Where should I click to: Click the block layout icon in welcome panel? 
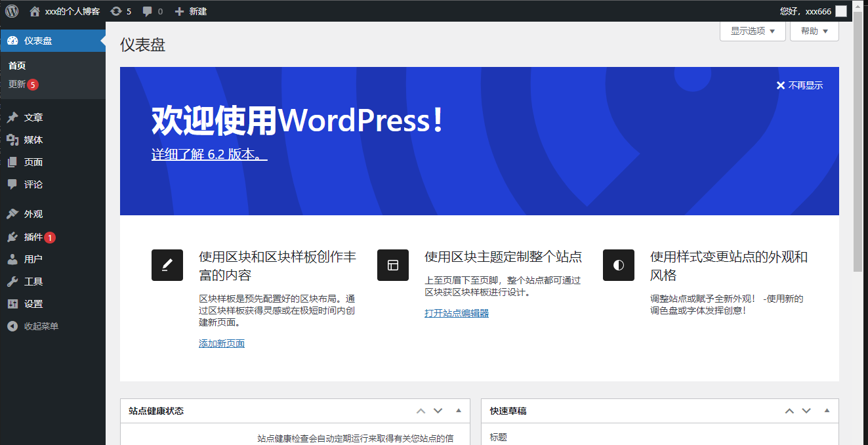point(393,265)
